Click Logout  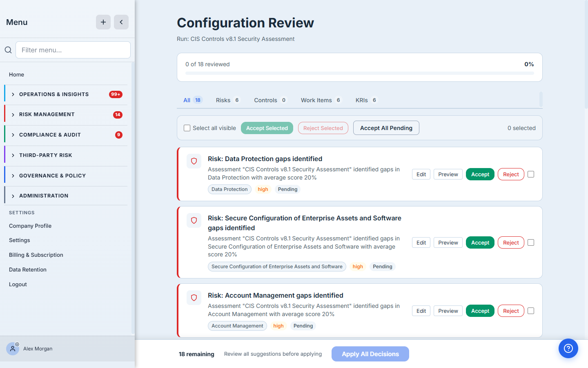(x=18, y=284)
